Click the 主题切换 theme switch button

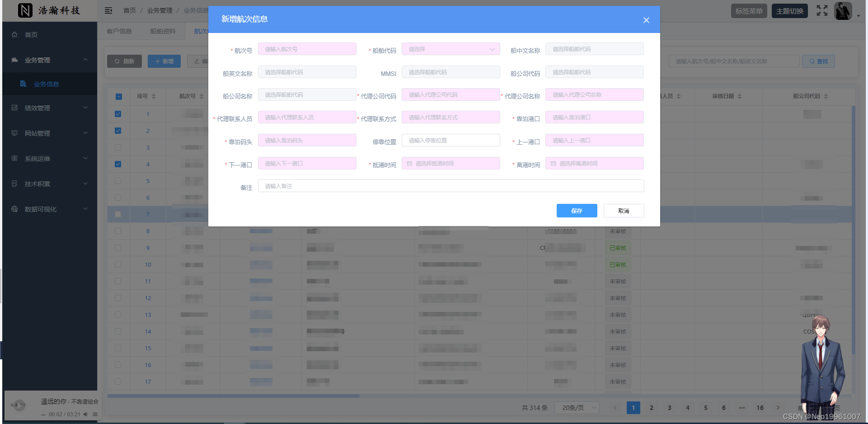click(789, 10)
